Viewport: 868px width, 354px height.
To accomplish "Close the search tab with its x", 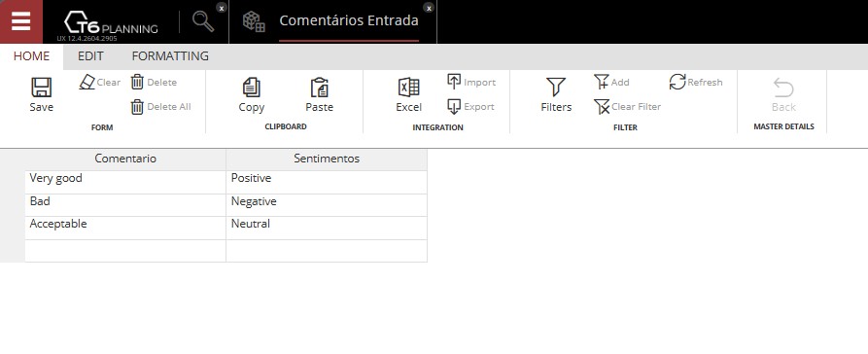I will click(221, 8).
